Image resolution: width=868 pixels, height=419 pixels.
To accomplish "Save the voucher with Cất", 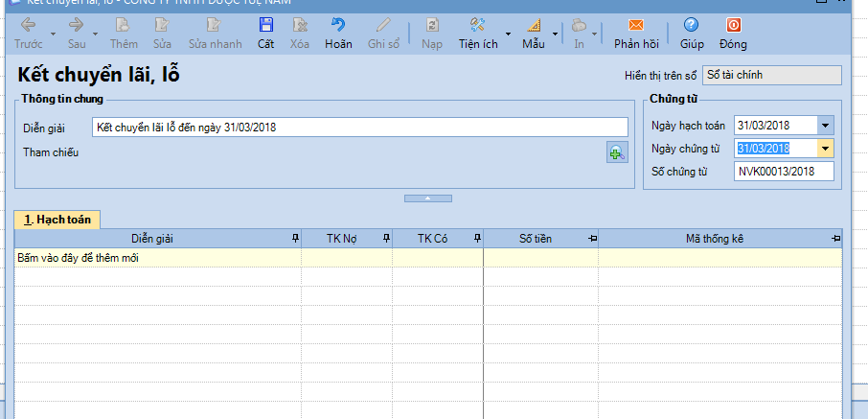I will point(265,34).
